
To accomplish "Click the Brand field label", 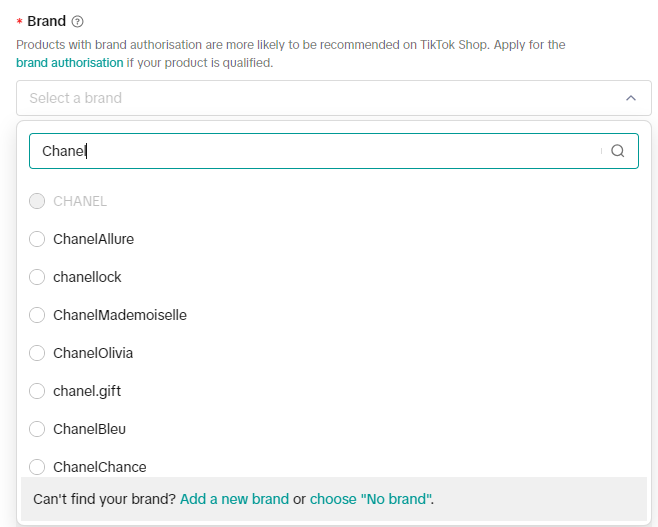I will click(x=46, y=21).
